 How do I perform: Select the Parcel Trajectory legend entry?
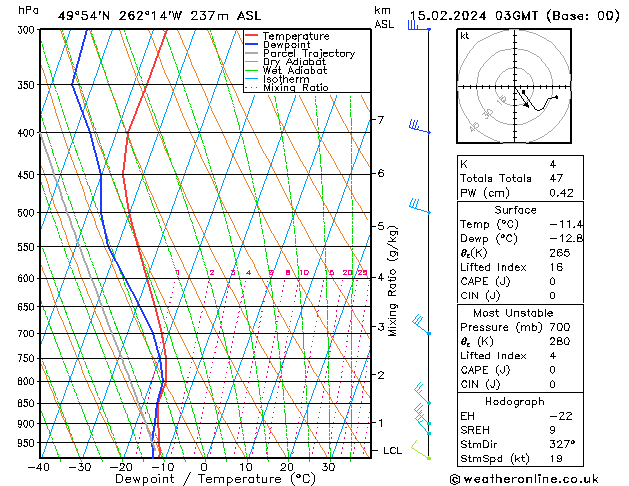click(308, 54)
